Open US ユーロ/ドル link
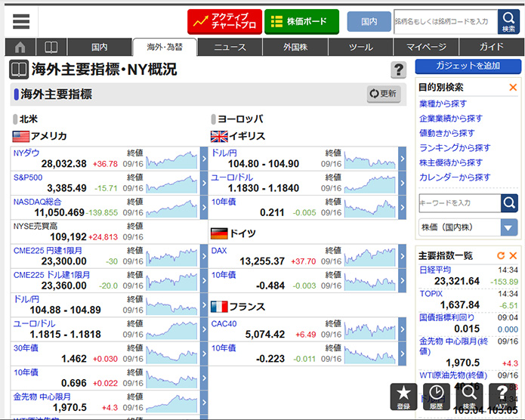 click(35, 324)
